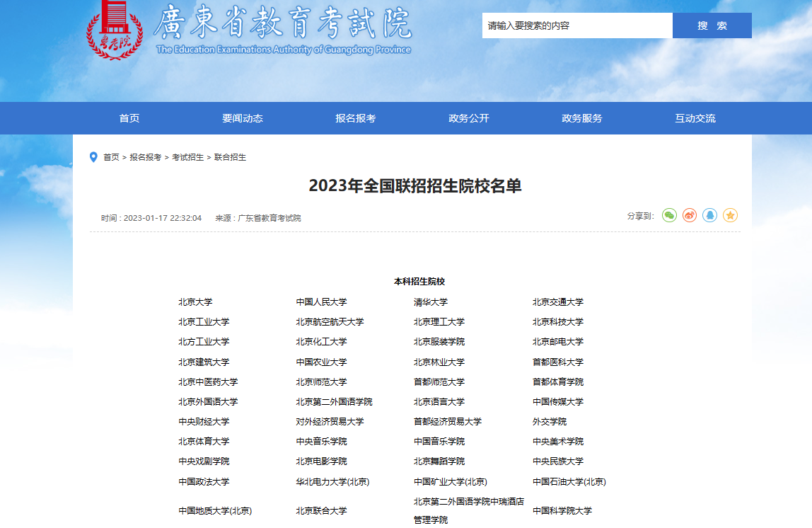Select 北京服装学院 in the list
812x528 pixels.
439,341
